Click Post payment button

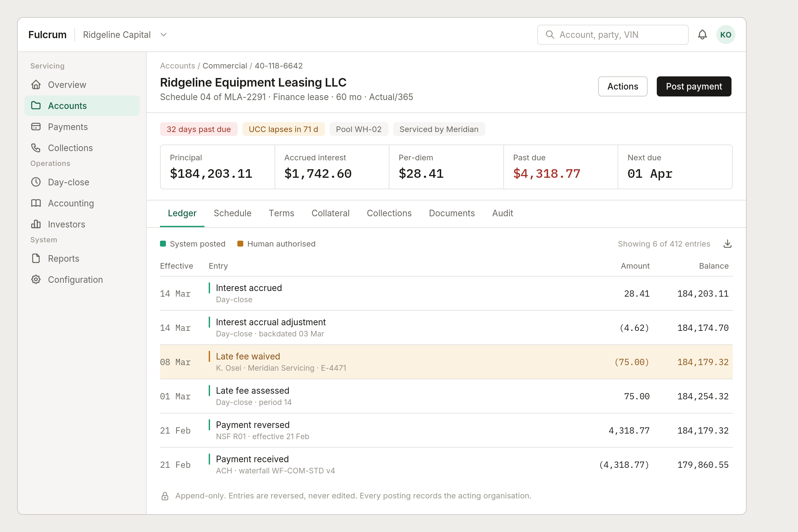[x=694, y=86]
